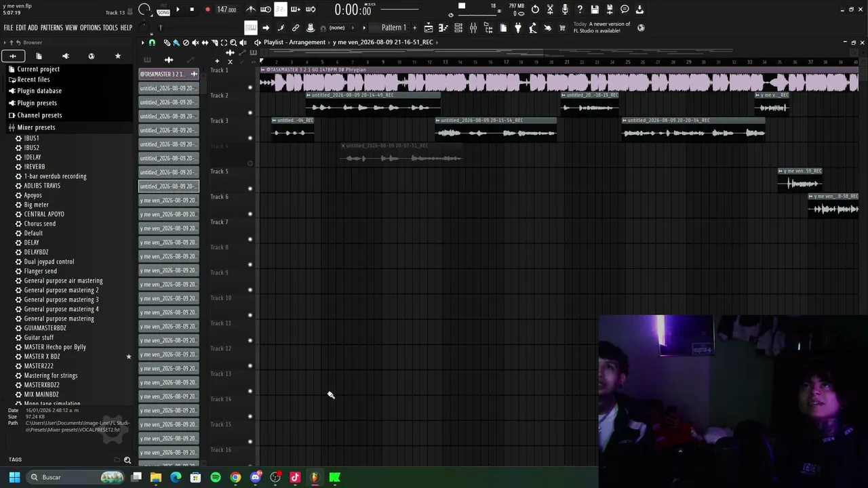Open the Piano roll icon
The width and height of the screenshot is (868, 488).
tap(443, 28)
